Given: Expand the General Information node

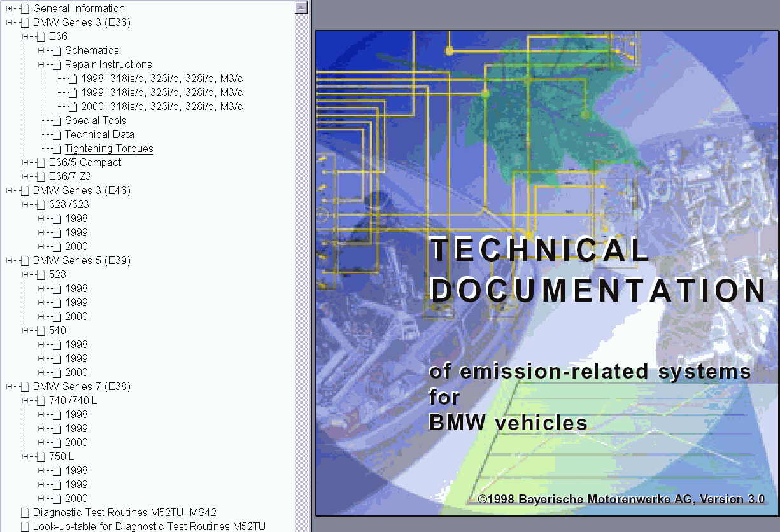Looking at the screenshot, I should click(9, 8).
